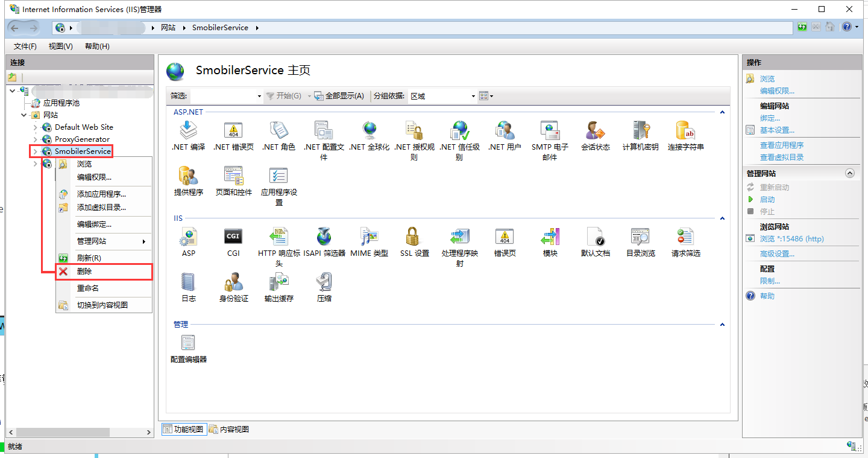868x458 pixels.
Task: Open the 目录浏览 feature
Action: pyautogui.click(x=640, y=242)
